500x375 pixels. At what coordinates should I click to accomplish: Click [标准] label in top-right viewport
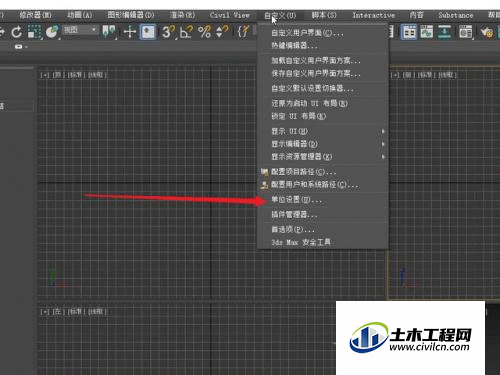pyautogui.click(x=426, y=75)
